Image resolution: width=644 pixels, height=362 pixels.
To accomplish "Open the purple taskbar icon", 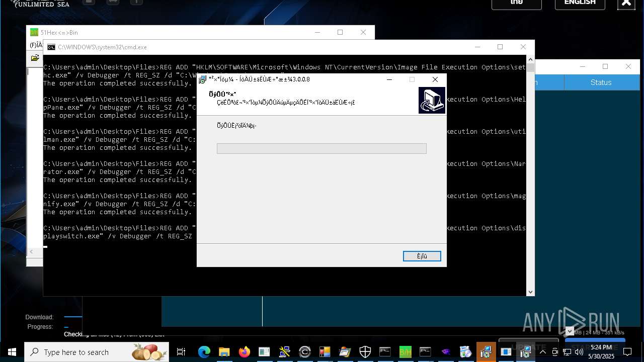I will coord(445,352).
